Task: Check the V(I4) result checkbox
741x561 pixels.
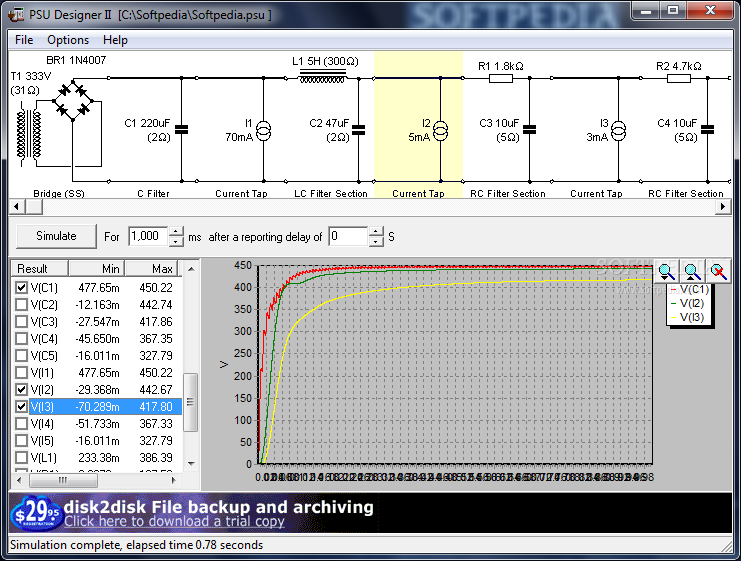Action: [21, 423]
